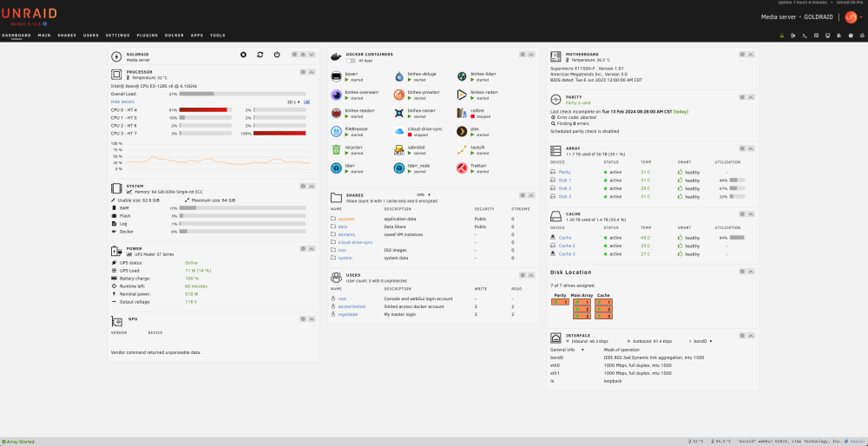868x446 pixels.
Task: Open the General info dropdown in Interface
Action: [x=568, y=350]
